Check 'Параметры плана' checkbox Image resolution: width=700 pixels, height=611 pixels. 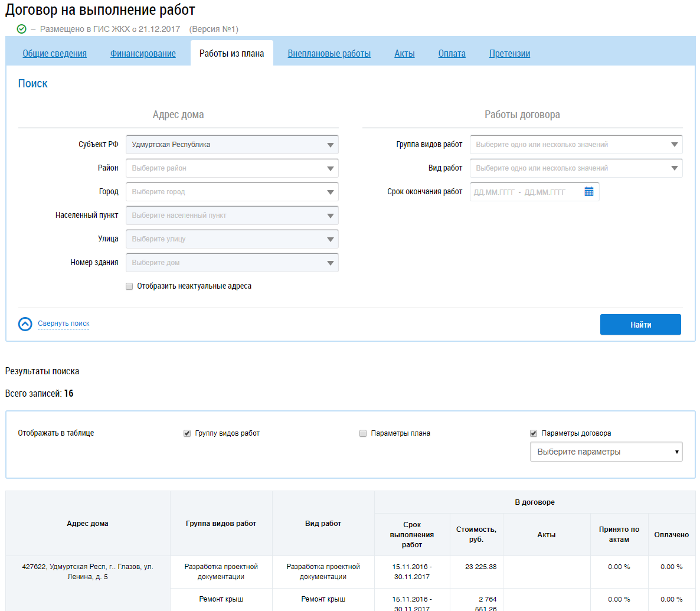[x=363, y=433]
